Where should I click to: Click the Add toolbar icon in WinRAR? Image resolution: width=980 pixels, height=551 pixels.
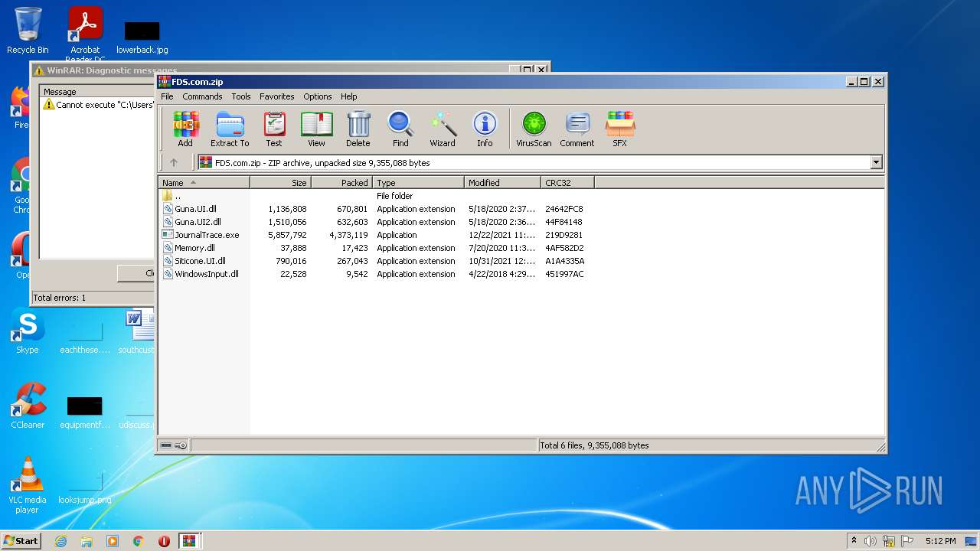tap(185, 129)
